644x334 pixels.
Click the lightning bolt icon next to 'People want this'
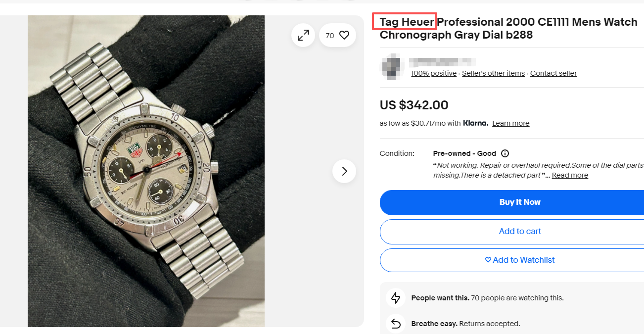click(x=396, y=298)
